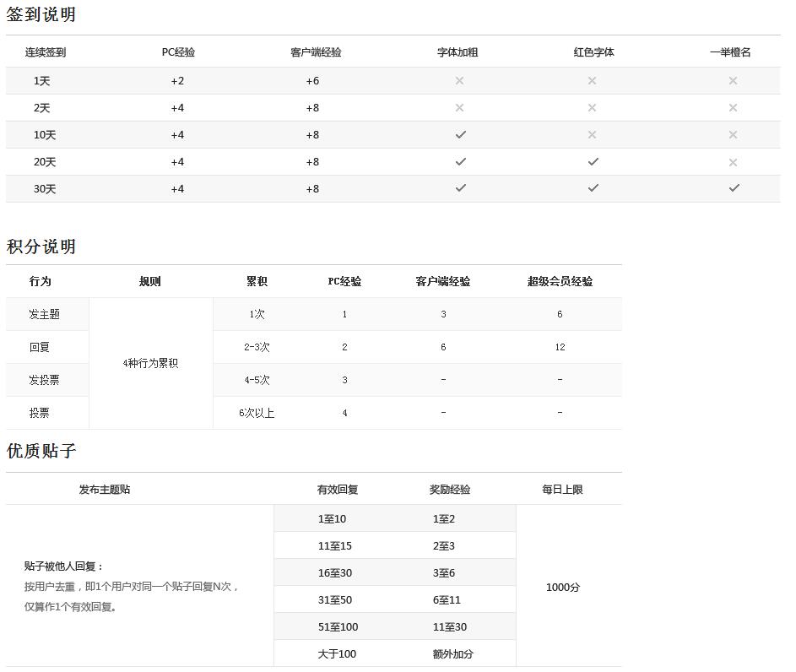
Task: Click the 一举橙名 cross in the 20天 row
Action: [733, 162]
